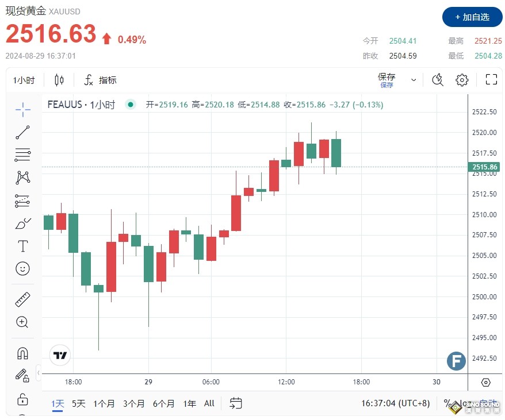Select the 5天 date range
This screenshot has height=420, width=505.
79,403
